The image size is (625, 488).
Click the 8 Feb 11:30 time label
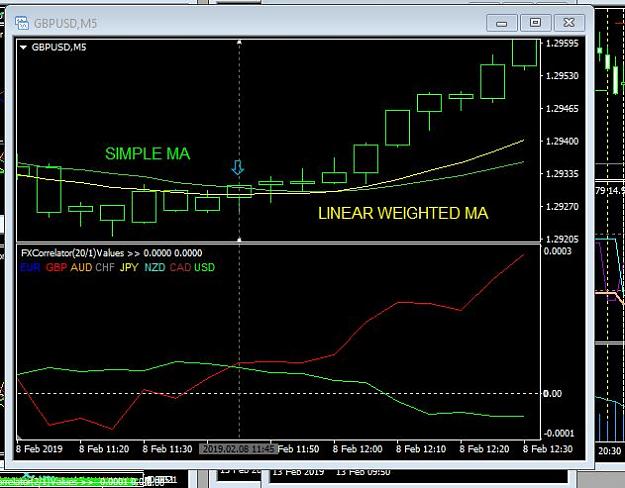[x=167, y=449]
